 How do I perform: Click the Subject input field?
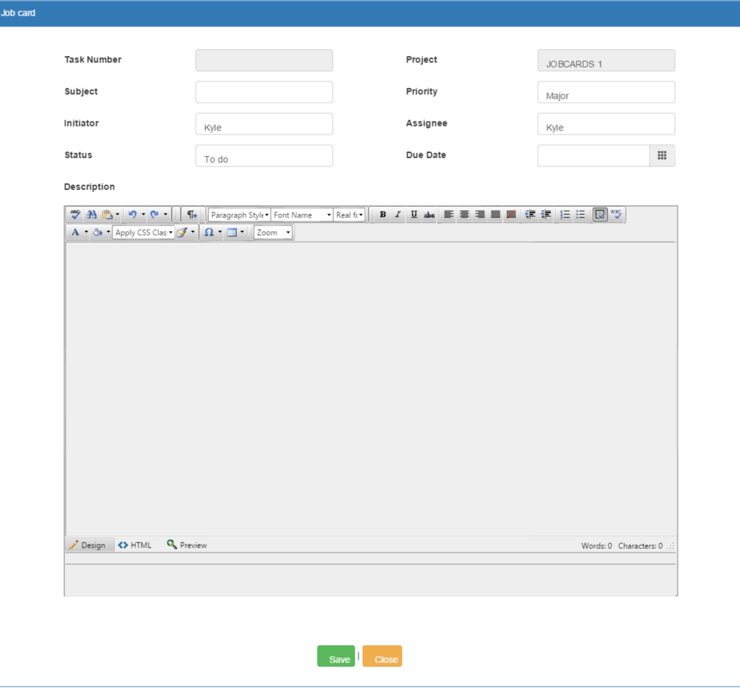click(x=264, y=92)
